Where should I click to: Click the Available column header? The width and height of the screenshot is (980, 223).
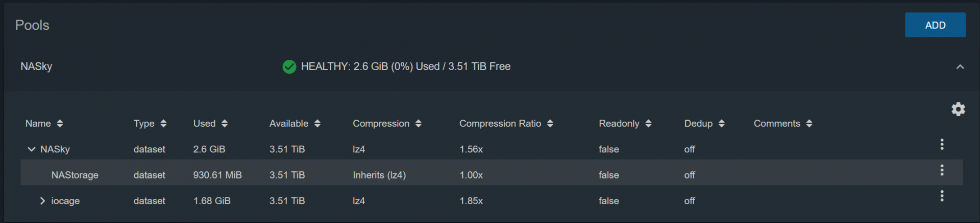pyautogui.click(x=289, y=123)
